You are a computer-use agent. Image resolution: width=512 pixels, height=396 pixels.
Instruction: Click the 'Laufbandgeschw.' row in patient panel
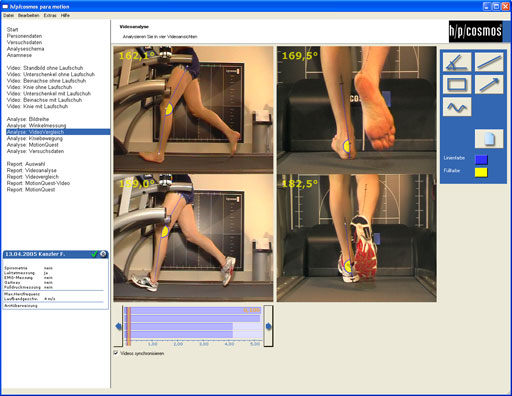click(30, 299)
